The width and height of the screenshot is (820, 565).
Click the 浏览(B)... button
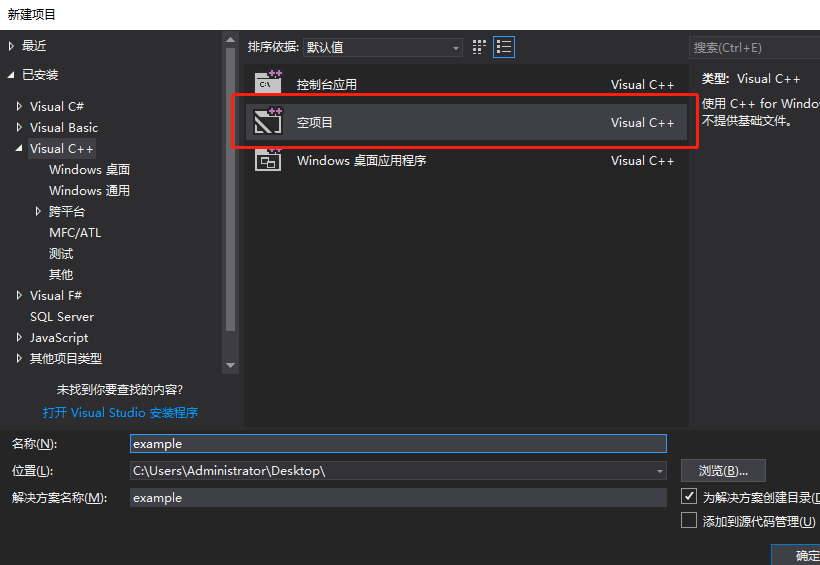(x=723, y=471)
